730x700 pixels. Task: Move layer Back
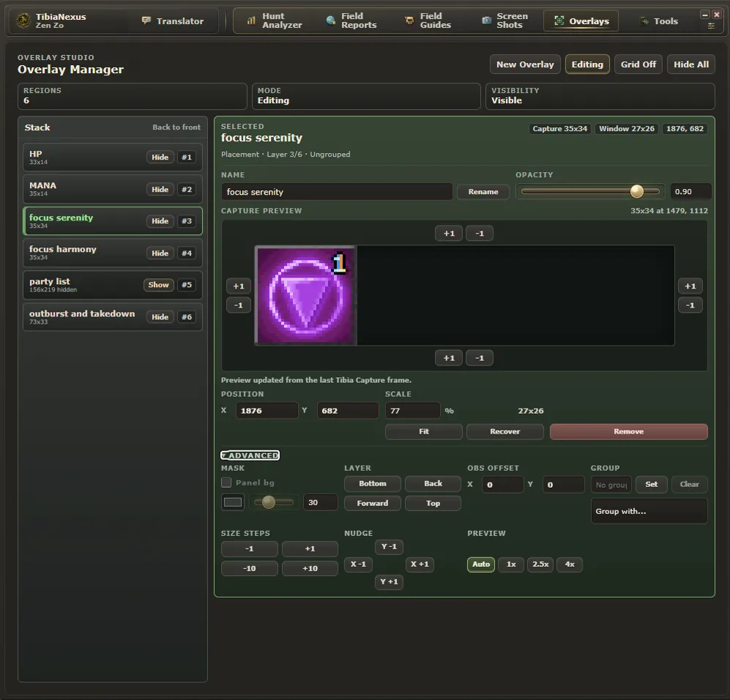pyautogui.click(x=433, y=483)
